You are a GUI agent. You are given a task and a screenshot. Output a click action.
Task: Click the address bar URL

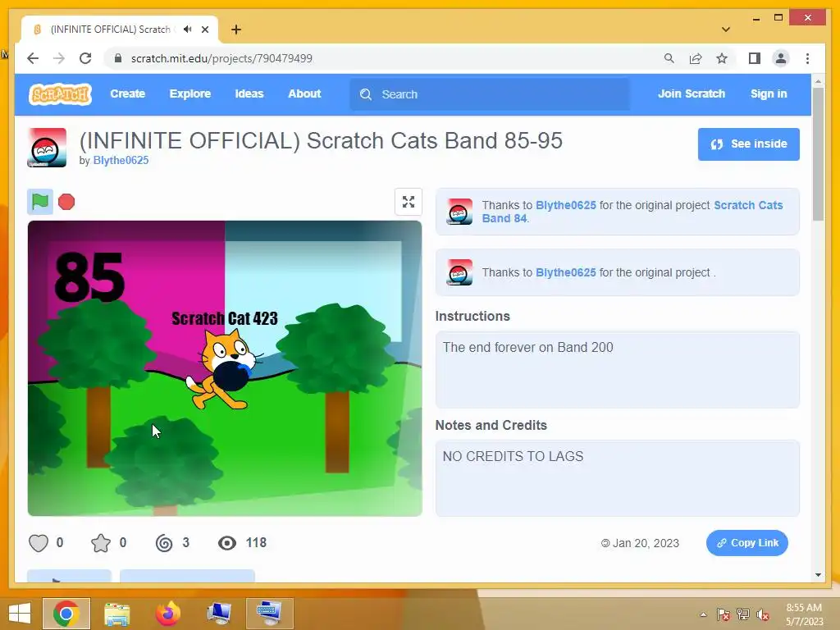coord(221,58)
